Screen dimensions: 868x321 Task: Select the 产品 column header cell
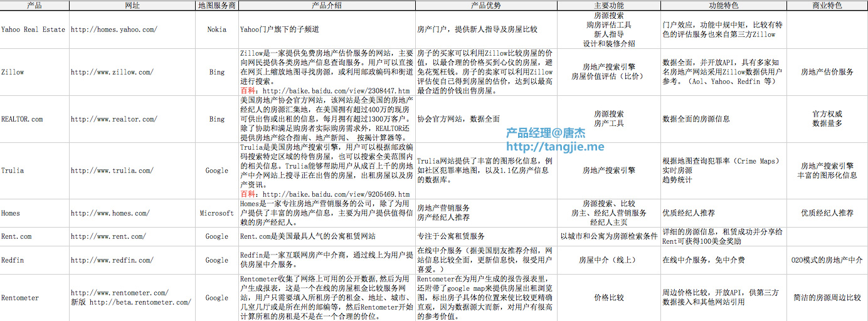[x=34, y=6]
